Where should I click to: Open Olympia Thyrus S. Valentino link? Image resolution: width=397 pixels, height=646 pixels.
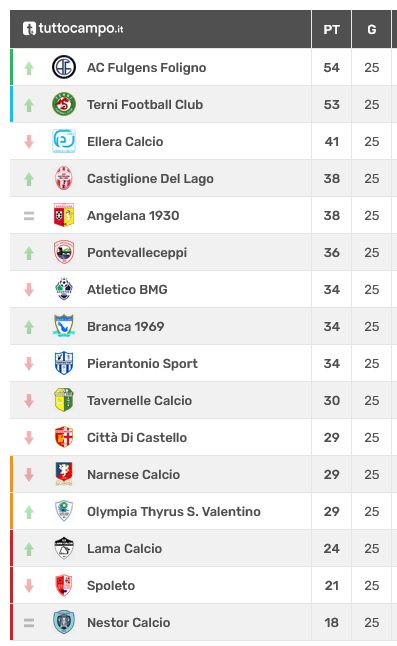[174, 511]
